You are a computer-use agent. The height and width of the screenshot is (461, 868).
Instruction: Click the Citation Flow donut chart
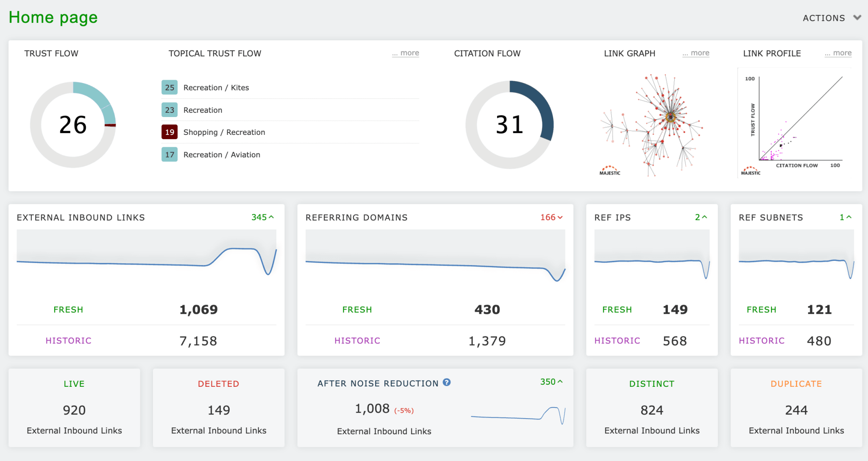tap(510, 125)
